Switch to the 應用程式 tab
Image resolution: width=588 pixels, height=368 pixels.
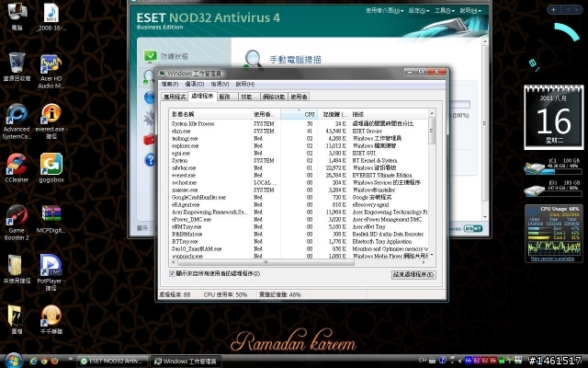point(175,97)
